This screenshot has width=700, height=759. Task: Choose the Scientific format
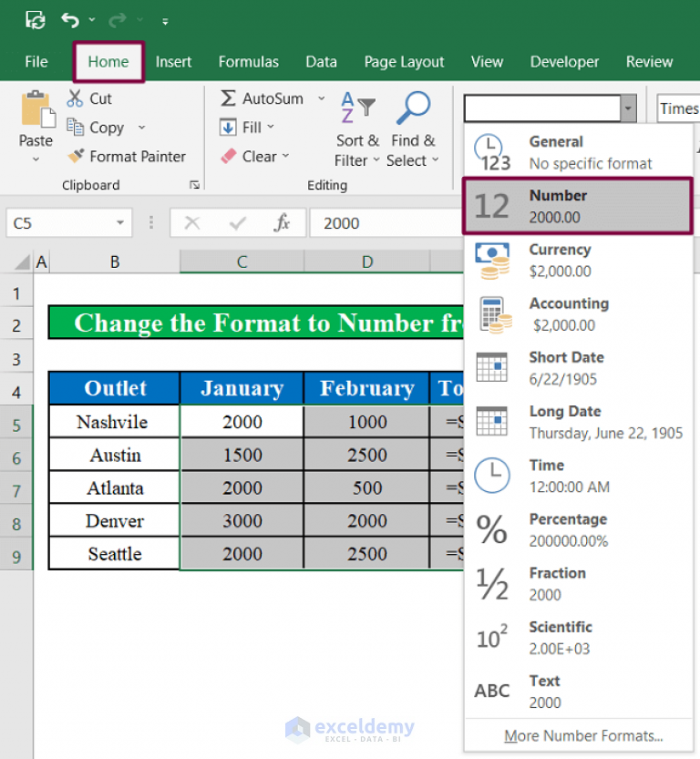coord(579,638)
